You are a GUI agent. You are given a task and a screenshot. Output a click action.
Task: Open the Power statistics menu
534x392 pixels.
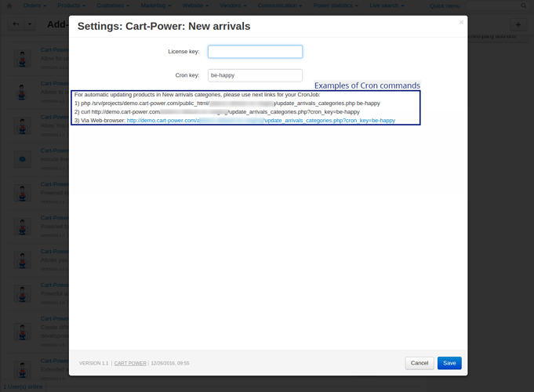point(336,5)
